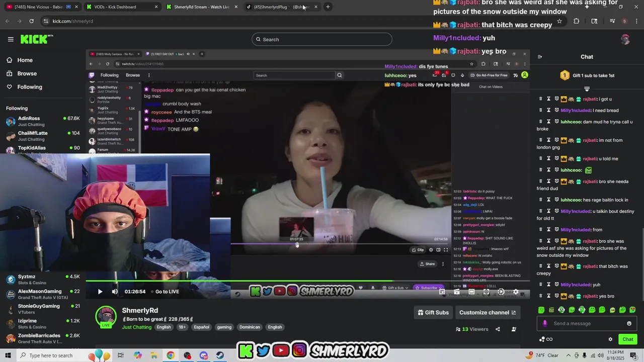Screen dimensions: 644x362
Task: Open the user profile avatar menu
Action: pyautogui.click(x=625, y=39)
